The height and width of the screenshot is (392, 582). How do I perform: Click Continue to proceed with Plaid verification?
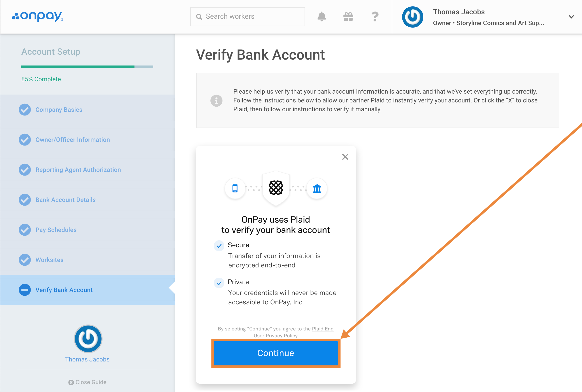[x=275, y=353]
